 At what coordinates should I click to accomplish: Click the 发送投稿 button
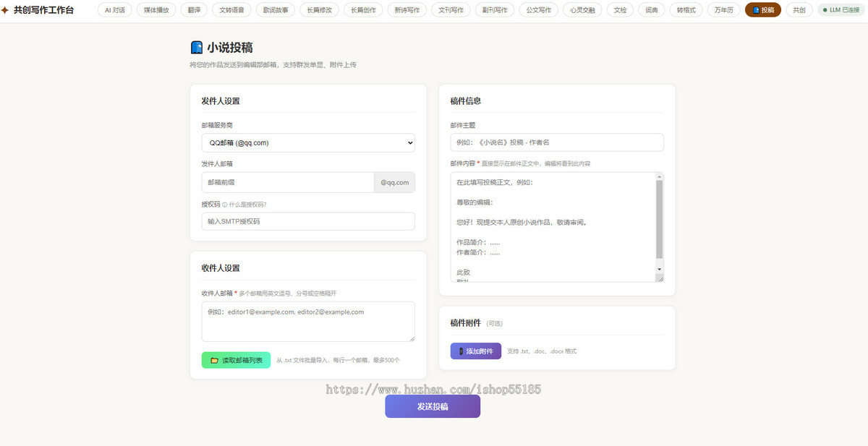pyautogui.click(x=433, y=406)
